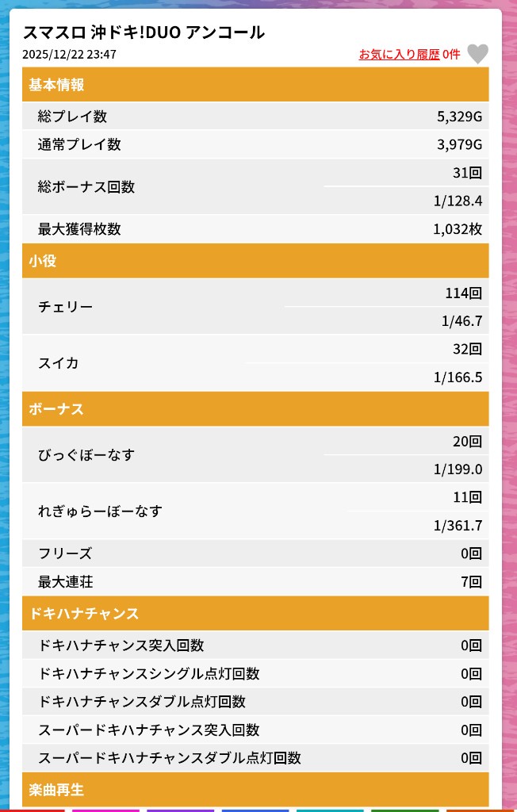Click the 最大連荘 row

[x=255, y=582]
